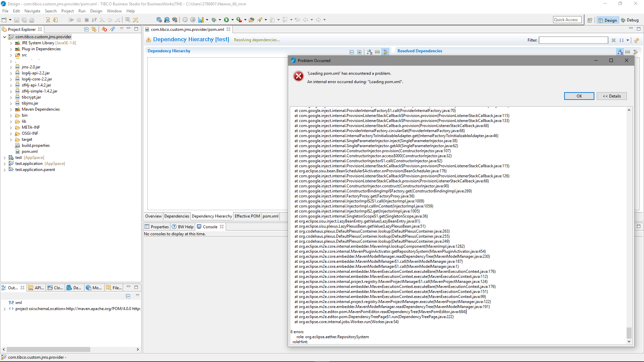Screen dimensions: 644x362
Task: Expand the project element in Outline
Action: 4,309
